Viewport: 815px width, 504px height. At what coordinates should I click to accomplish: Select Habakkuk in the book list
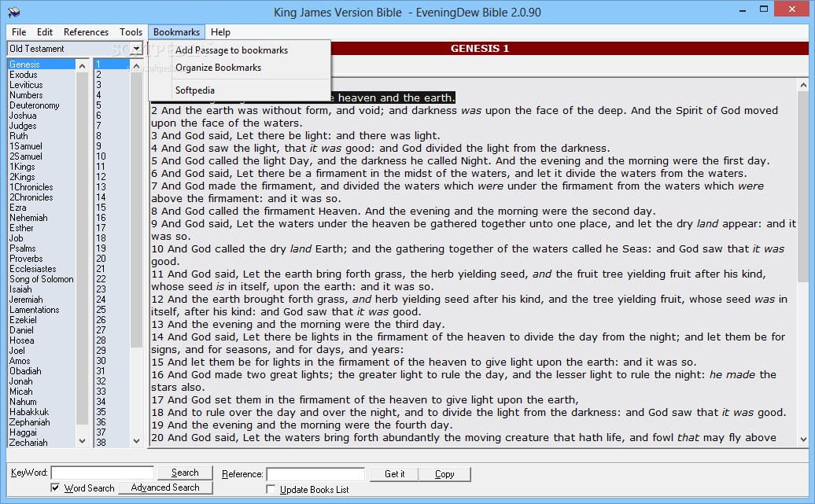[x=42, y=412]
